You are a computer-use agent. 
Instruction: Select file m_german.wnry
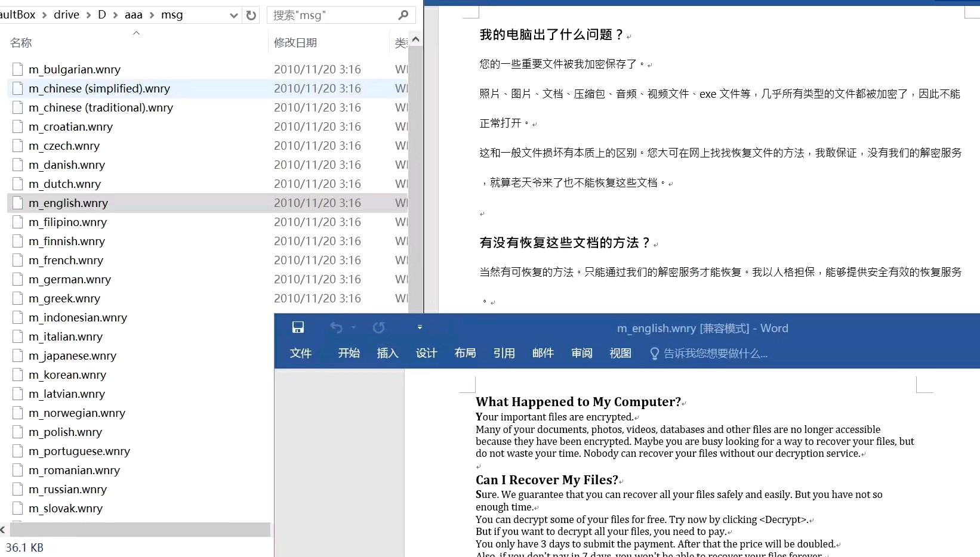69,279
